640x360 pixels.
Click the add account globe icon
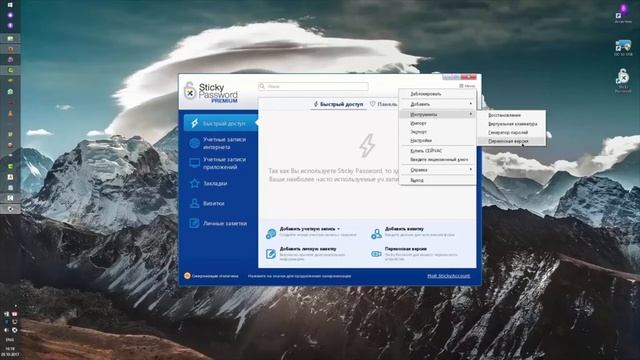271,233
